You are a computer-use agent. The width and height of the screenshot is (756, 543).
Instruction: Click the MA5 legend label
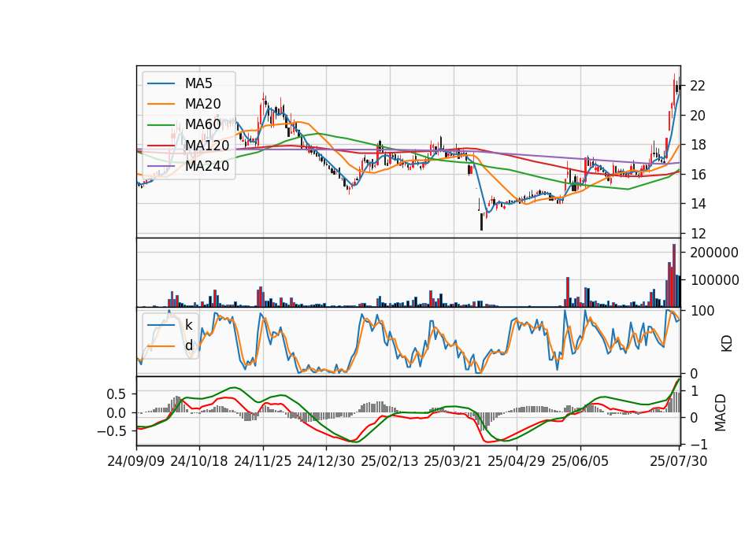pos(198,83)
